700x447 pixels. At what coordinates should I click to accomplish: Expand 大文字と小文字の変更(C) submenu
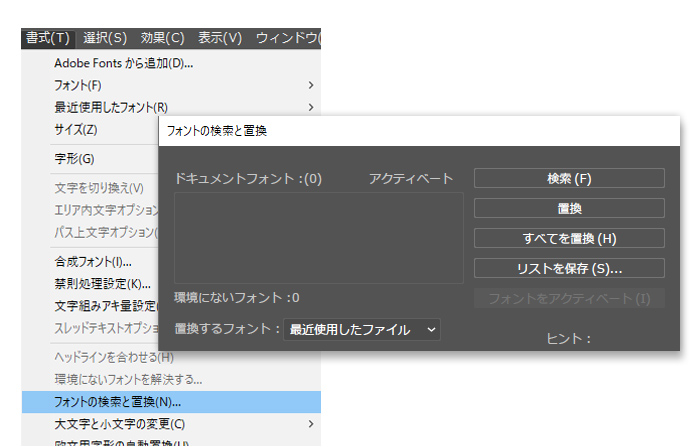pos(119,424)
